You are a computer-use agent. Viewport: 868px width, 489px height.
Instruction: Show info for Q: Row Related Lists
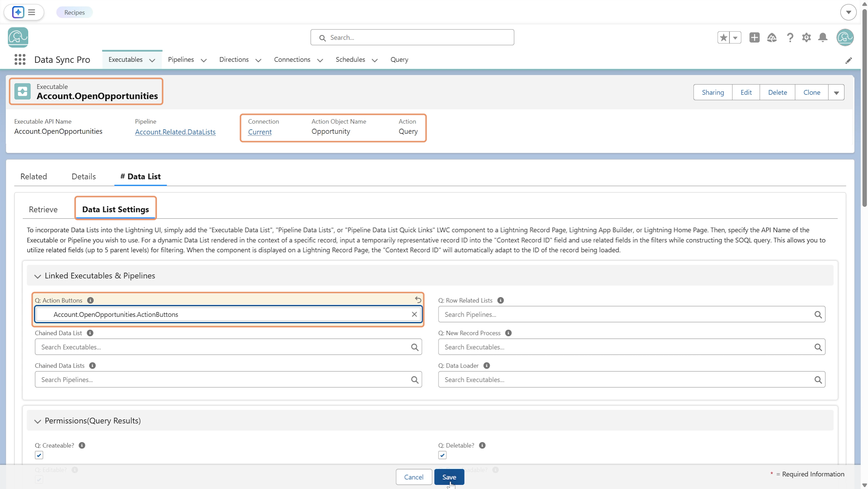pos(500,300)
